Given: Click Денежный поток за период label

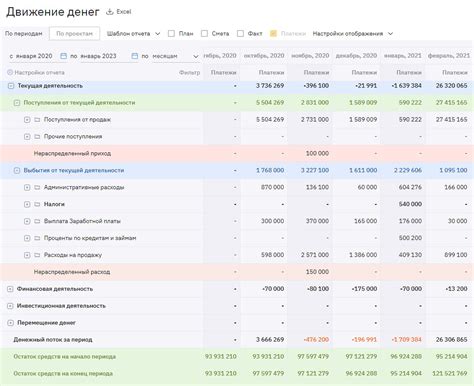Looking at the screenshot, I should 53,340.
